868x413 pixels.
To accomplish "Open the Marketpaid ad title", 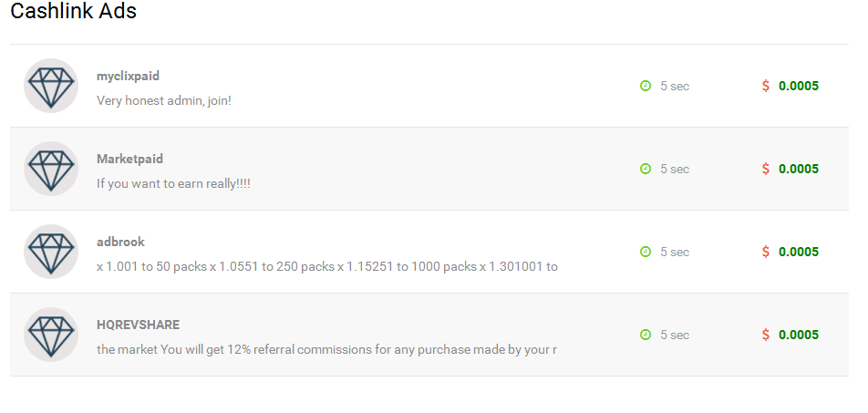I will point(129,159).
